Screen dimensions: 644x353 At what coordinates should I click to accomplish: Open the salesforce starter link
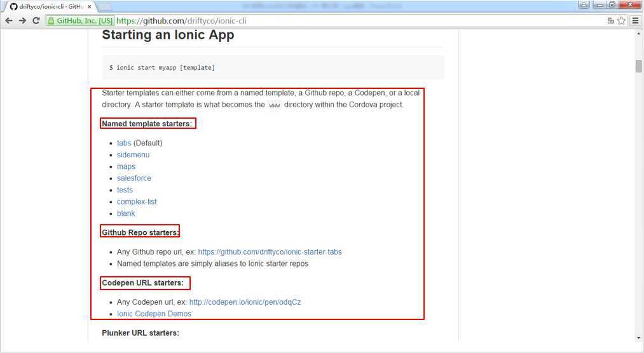pyautogui.click(x=134, y=178)
